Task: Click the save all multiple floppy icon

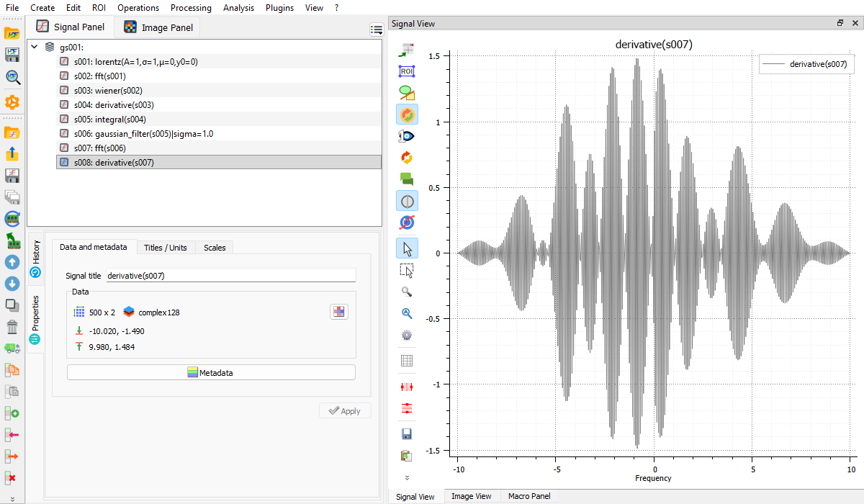Action: point(12,197)
